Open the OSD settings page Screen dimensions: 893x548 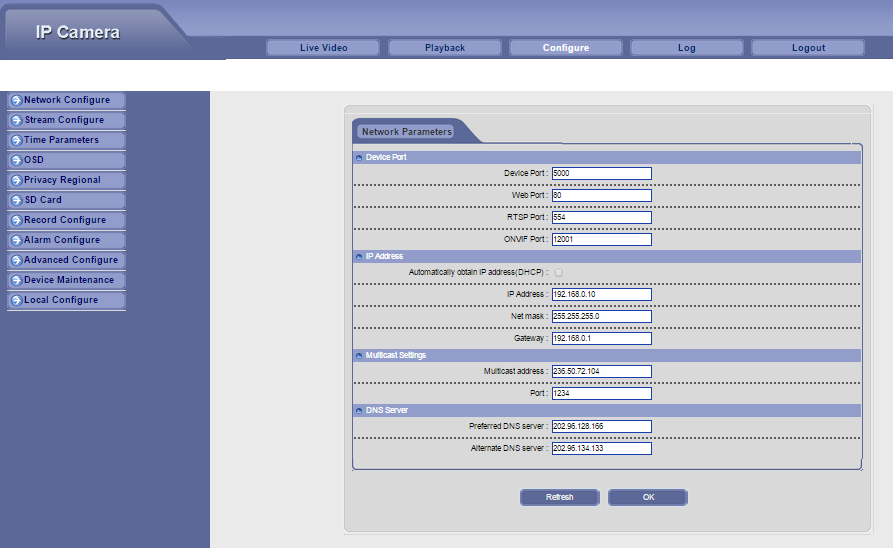pyautogui.click(x=66, y=160)
